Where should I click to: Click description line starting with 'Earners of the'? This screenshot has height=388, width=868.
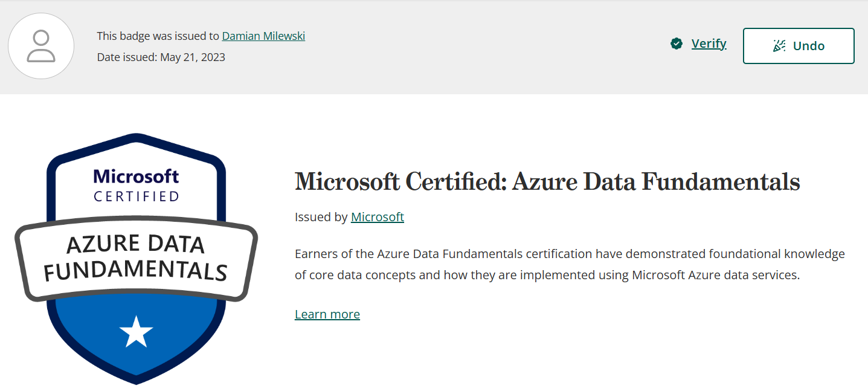coord(569,254)
